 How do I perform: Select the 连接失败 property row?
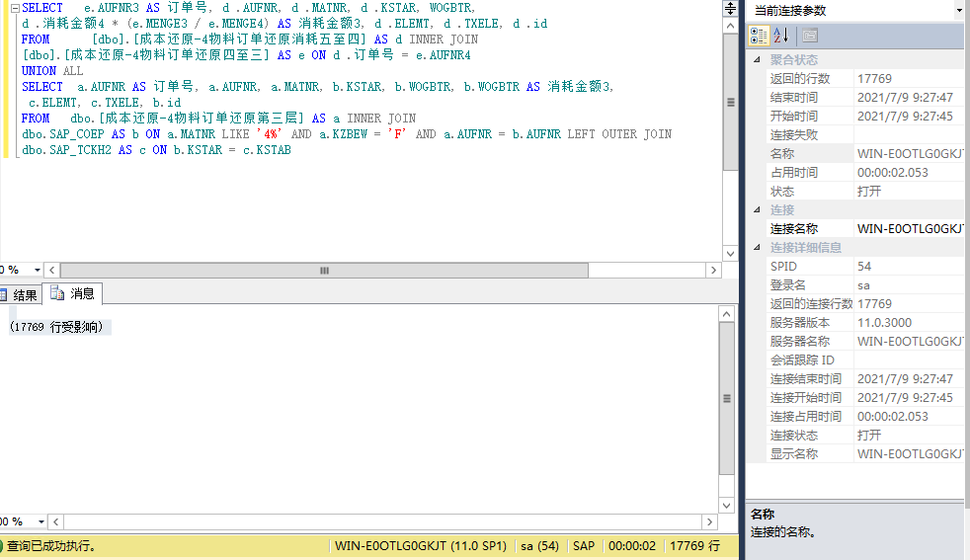pos(865,134)
